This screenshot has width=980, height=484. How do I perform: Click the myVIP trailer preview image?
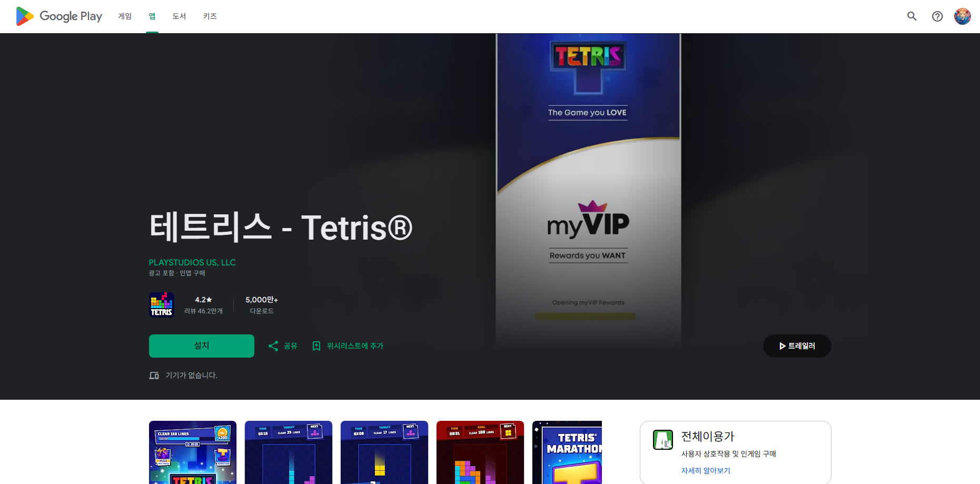point(588,190)
